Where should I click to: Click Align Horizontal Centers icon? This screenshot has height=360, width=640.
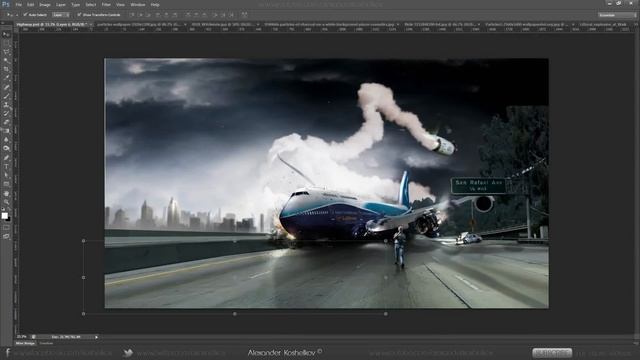pos(166,15)
